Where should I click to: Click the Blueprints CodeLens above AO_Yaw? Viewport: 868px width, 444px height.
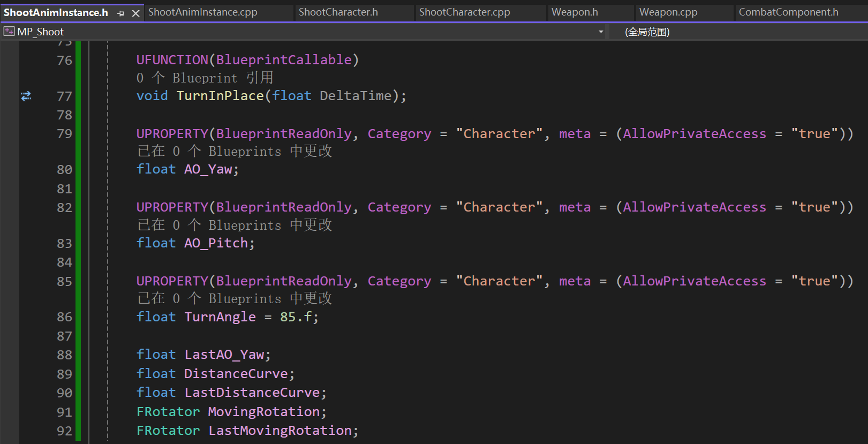point(235,151)
